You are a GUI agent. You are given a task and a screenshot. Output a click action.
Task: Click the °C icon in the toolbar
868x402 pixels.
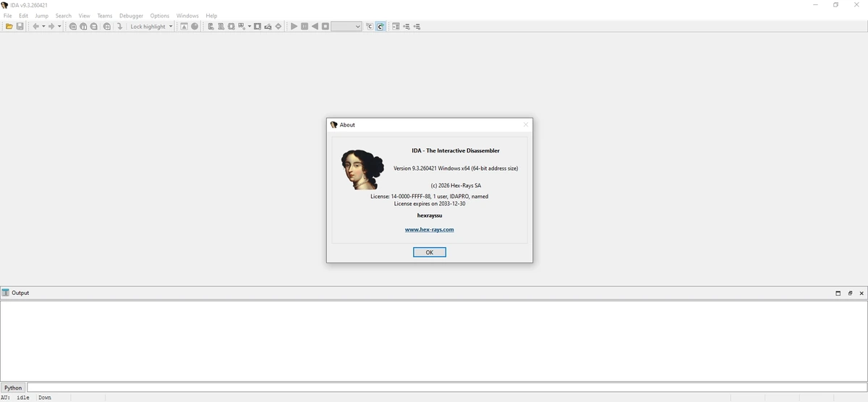coord(369,27)
